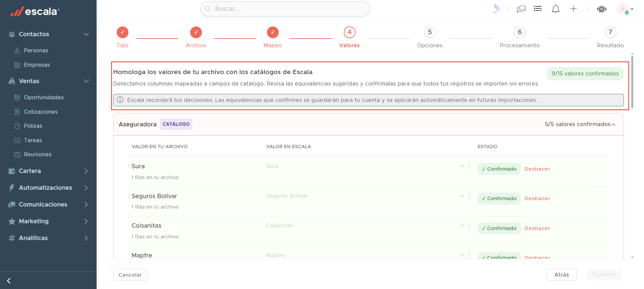This screenshot has height=289, width=644.
Task: Undo the Colsanitas confirmation with Deshacer
Action: pos(537,228)
